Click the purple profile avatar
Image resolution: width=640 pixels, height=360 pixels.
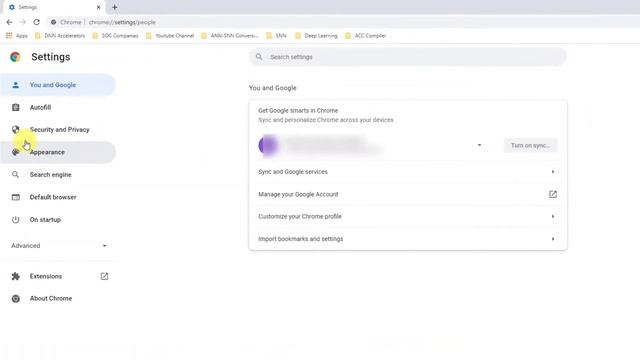point(268,145)
